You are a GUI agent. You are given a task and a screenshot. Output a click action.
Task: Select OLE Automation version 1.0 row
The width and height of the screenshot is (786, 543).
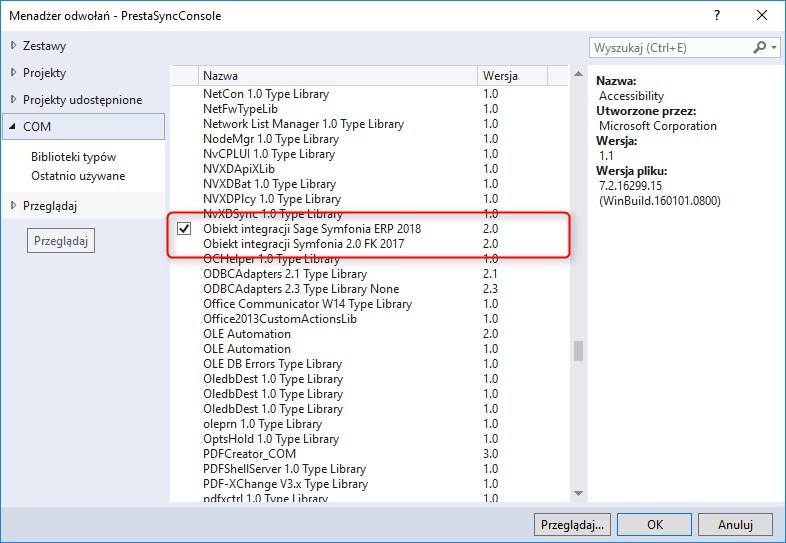[370, 349]
